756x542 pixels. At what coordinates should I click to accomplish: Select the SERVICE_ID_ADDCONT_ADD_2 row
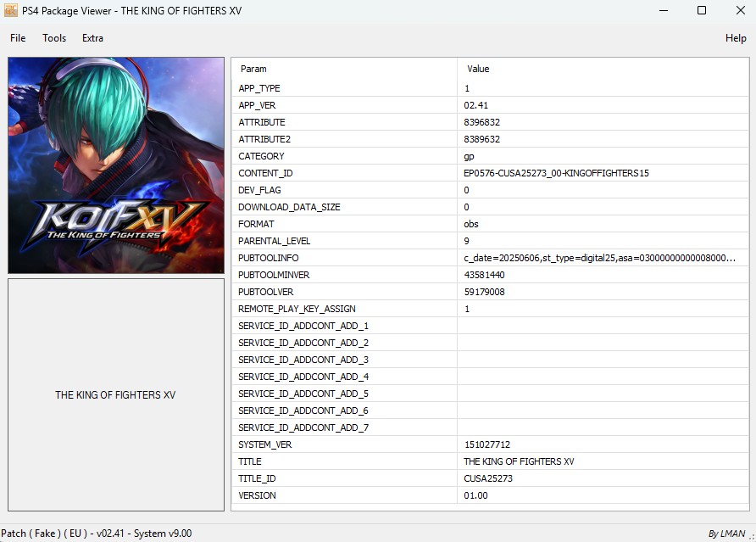tap(491, 343)
